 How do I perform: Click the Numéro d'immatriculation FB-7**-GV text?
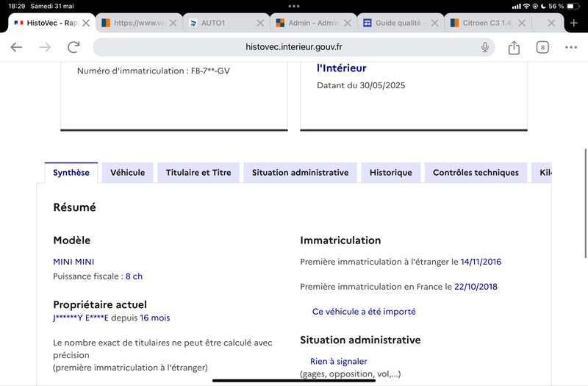tap(154, 71)
